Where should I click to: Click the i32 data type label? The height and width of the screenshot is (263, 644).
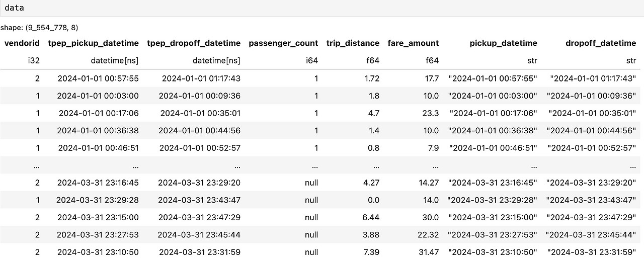click(34, 60)
